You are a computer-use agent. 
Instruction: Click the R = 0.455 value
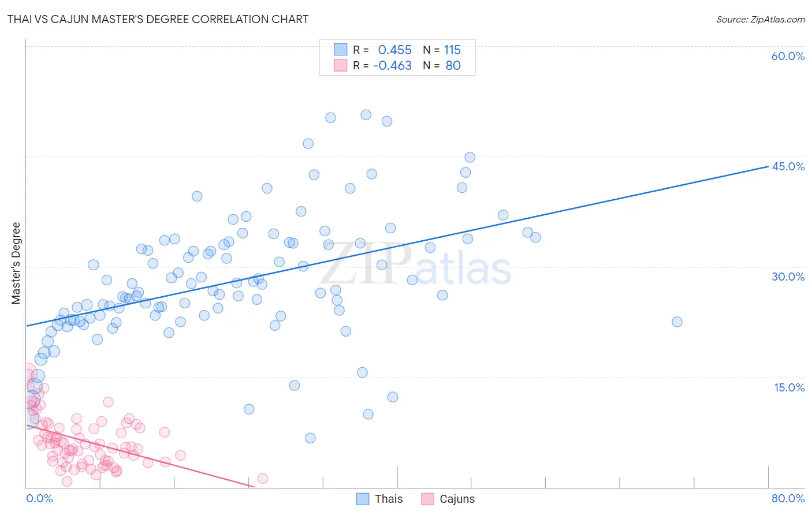[382, 50]
